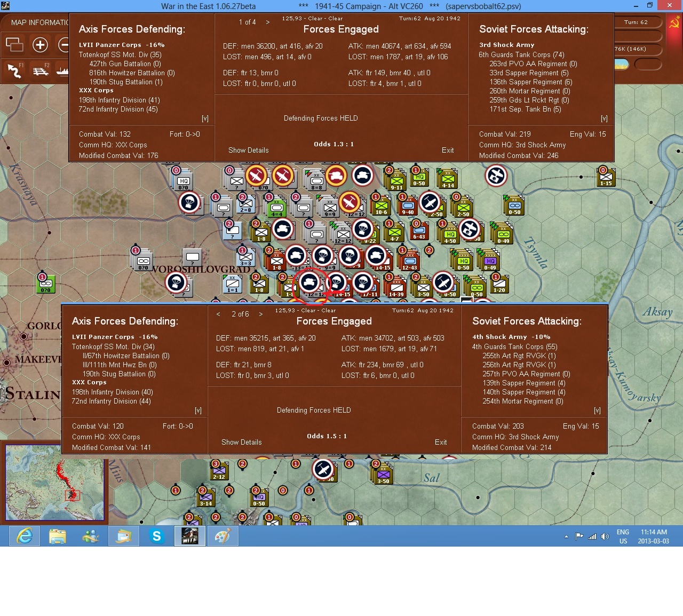Click the Voroshilovgrad city label
Screen dimensions: 683x616
click(201, 269)
